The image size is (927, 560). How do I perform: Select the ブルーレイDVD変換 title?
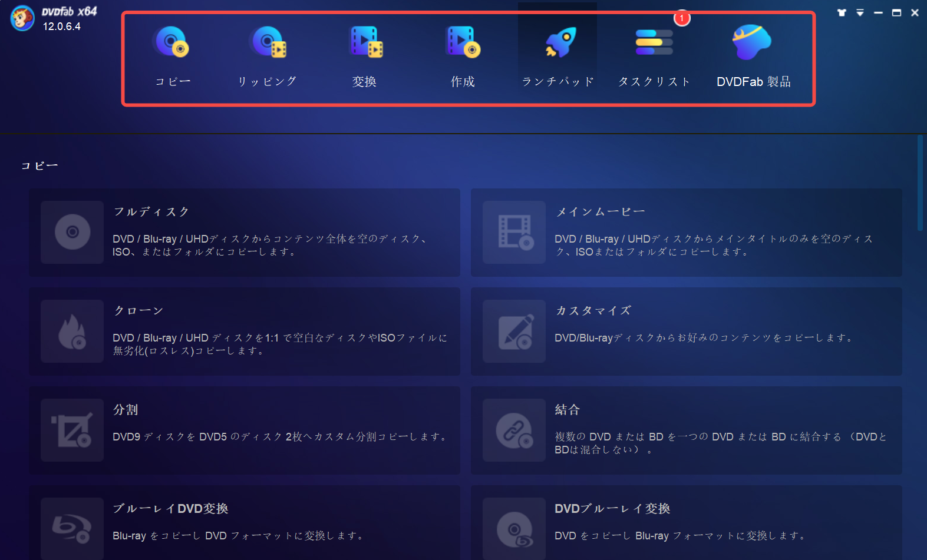[x=171, y=508]
